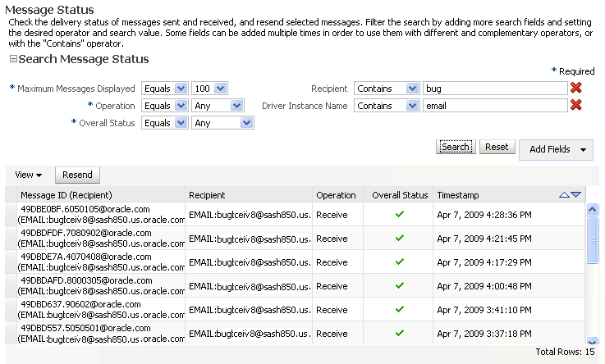The image size is (605, 364).
Task: Open Maximum Messages Displayed value dropdown showing 100
Action: click(209, 88)
